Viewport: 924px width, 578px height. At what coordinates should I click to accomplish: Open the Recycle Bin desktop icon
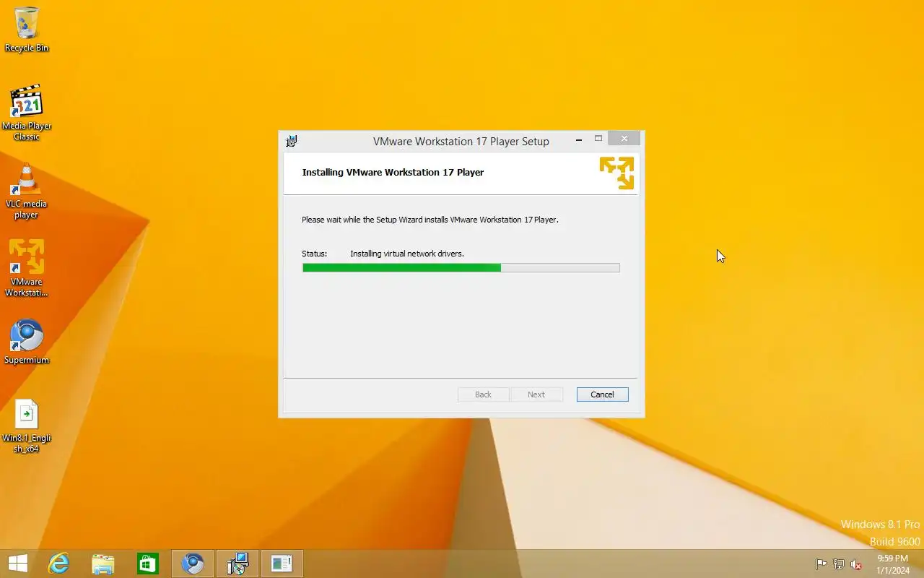pos(27,29)
